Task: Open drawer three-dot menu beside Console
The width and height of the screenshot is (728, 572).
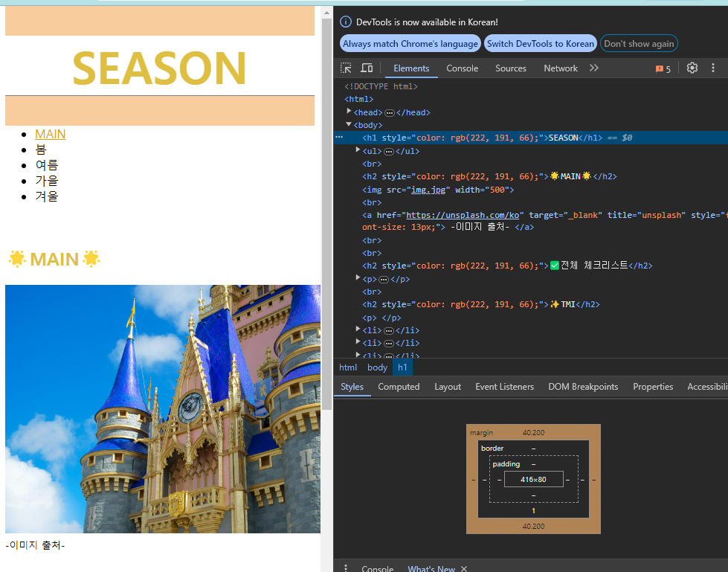Action: (x=346, y=568)
